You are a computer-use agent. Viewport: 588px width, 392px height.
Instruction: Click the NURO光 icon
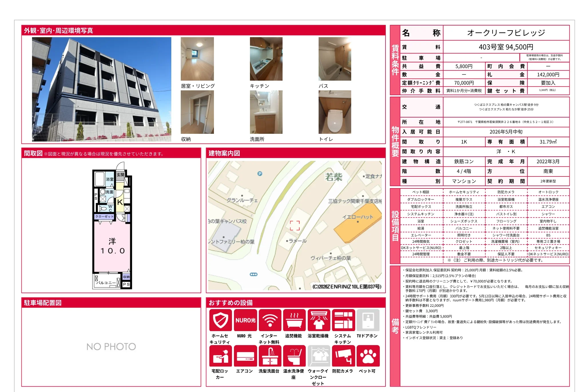(x=245, y=320)
